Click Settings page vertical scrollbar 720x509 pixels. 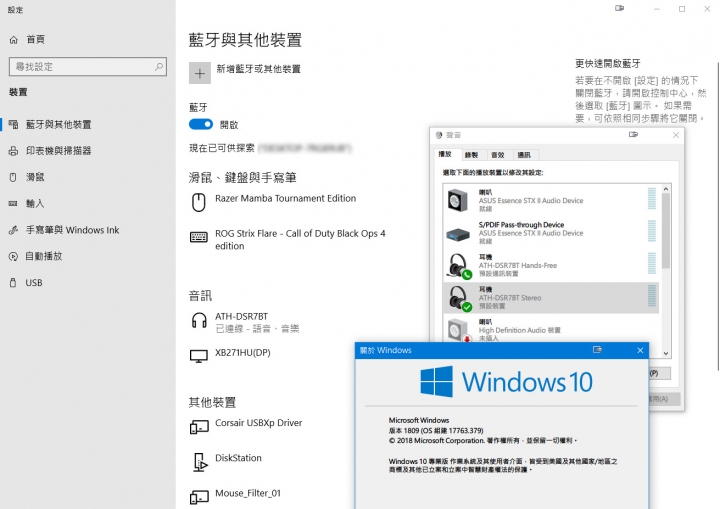coord(718,216)
